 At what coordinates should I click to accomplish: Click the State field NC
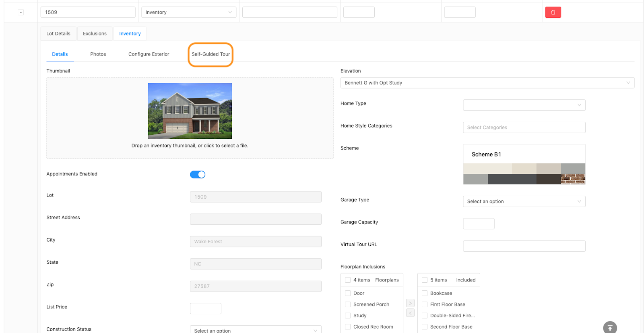256,264
